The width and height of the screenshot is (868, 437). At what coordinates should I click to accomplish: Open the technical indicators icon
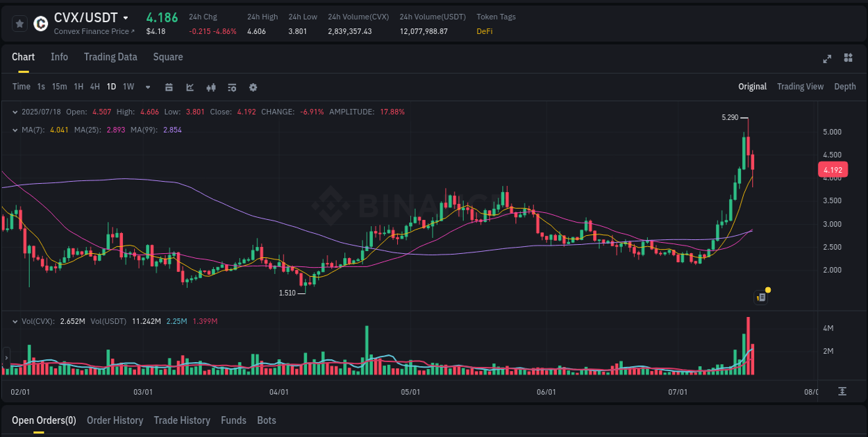(210, 87)
